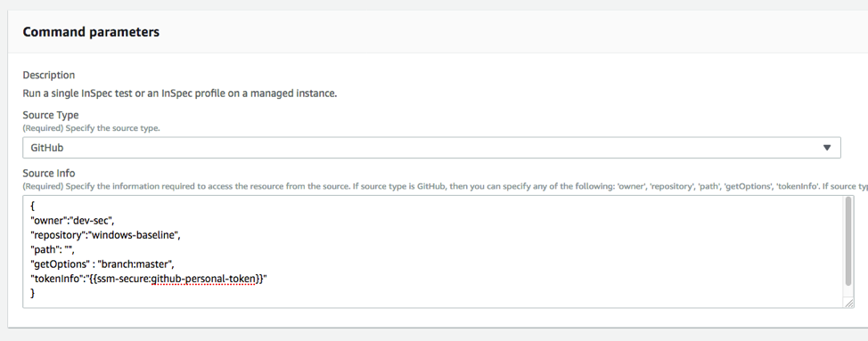Click the Source Type field label
The width and height of the screenshot is (868, 341).
(x=51, y=115)
